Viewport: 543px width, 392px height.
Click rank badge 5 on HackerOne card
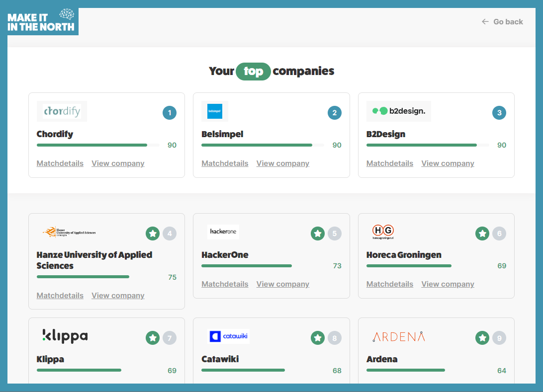point(335,234)
